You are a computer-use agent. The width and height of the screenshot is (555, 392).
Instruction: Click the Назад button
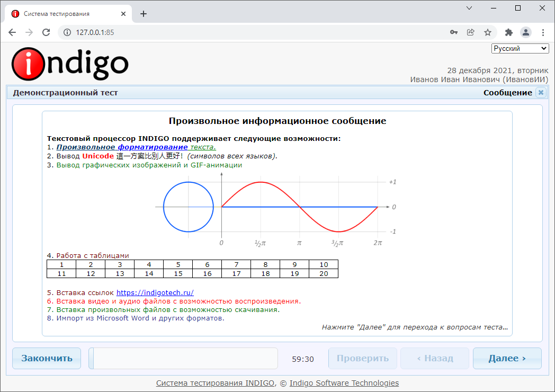(x=435, y=358)
